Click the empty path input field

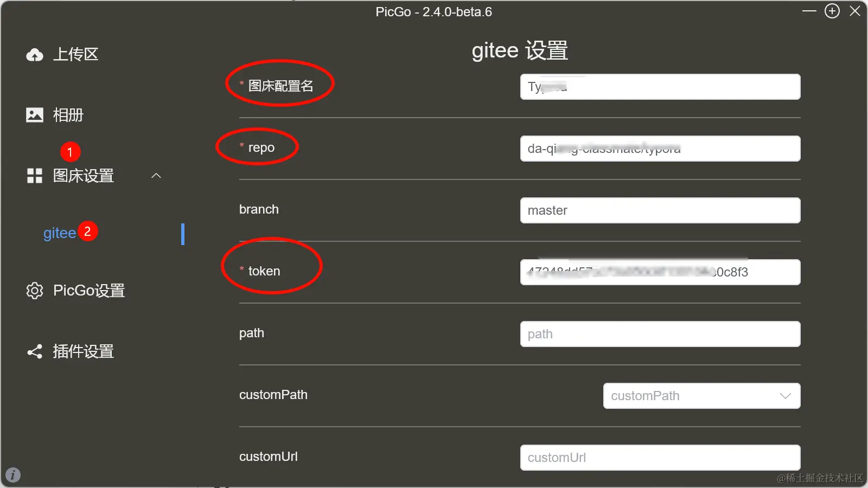[x=660, y=334]
